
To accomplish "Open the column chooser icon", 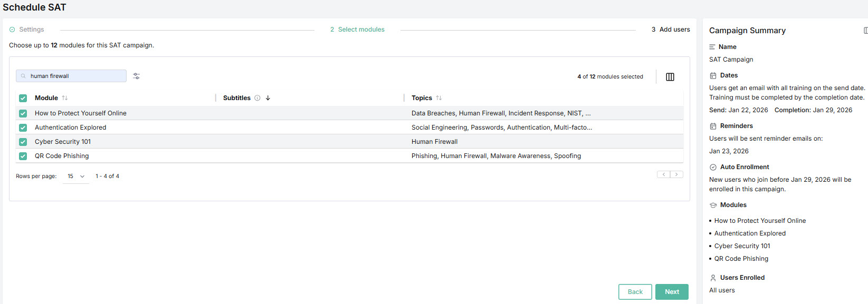I will [x=670, y=77].
